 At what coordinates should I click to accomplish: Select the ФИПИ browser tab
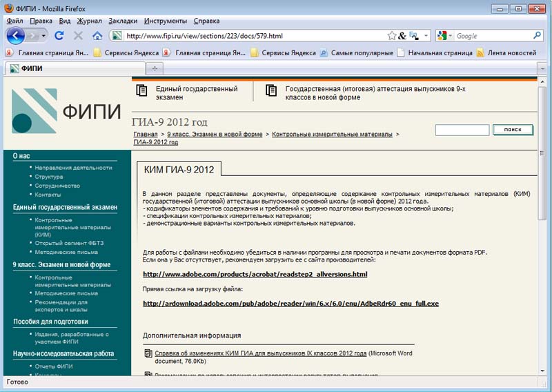click(75, 68)
